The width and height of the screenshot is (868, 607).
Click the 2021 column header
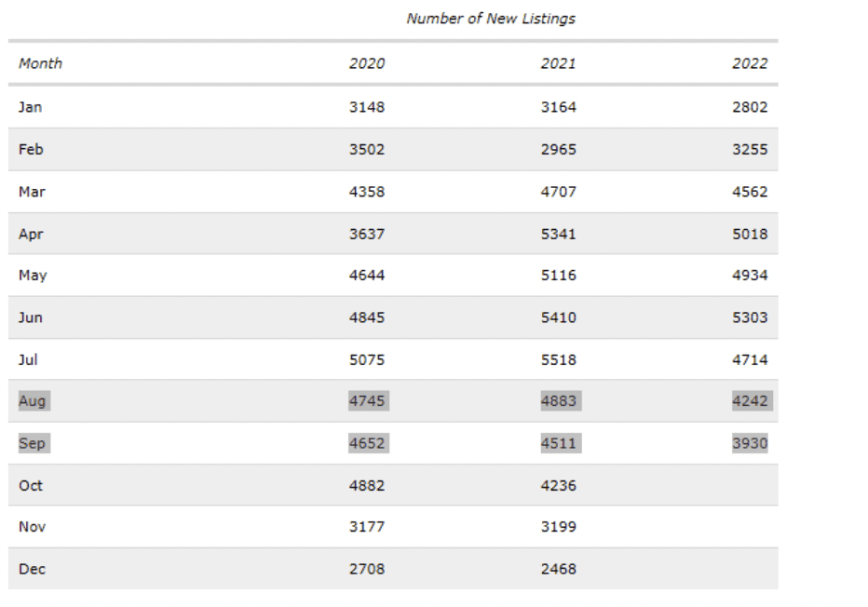pos(558,63)
